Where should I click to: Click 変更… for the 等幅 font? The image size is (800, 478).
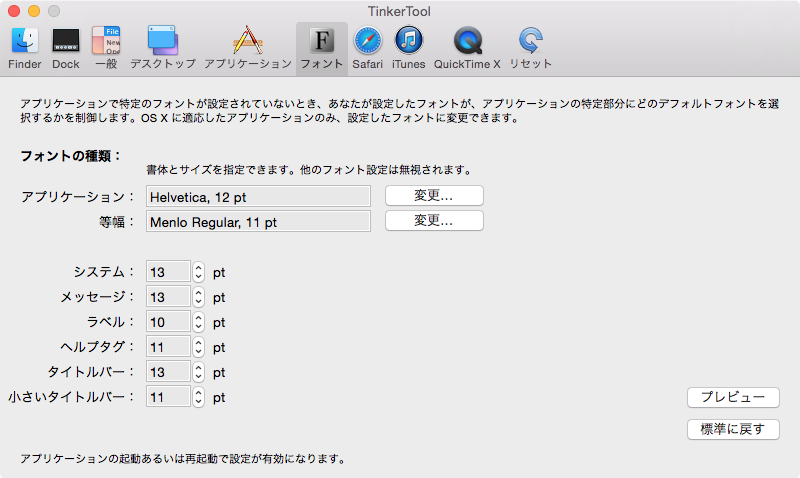(434, 221)
